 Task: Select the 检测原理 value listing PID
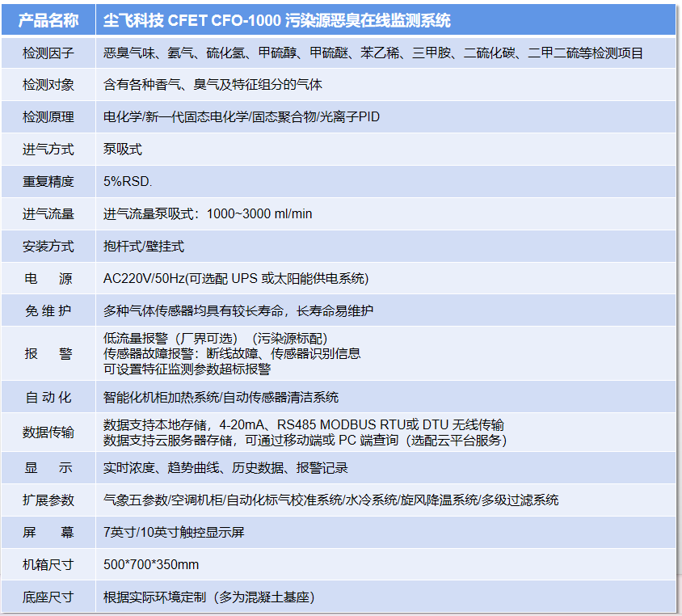coord(241,117)
